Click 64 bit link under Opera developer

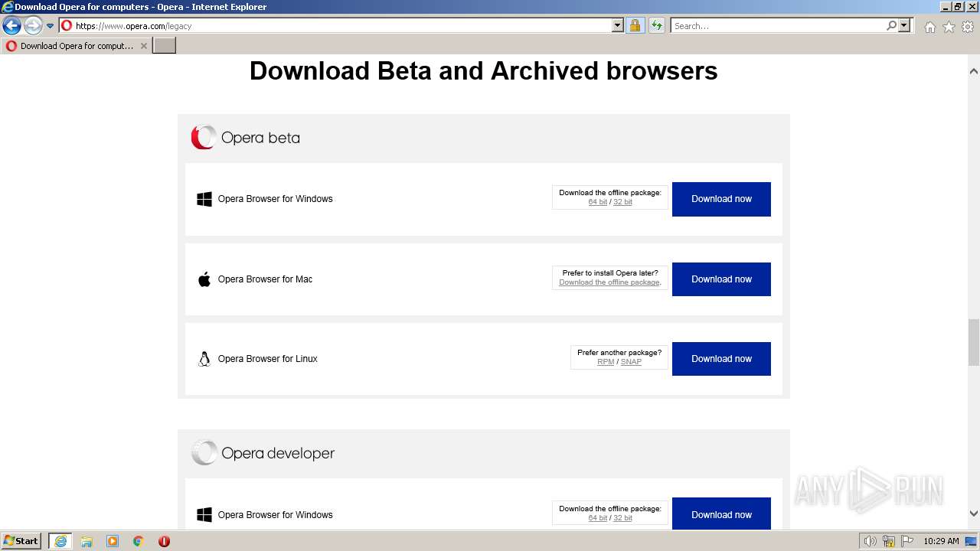[598, 518]
